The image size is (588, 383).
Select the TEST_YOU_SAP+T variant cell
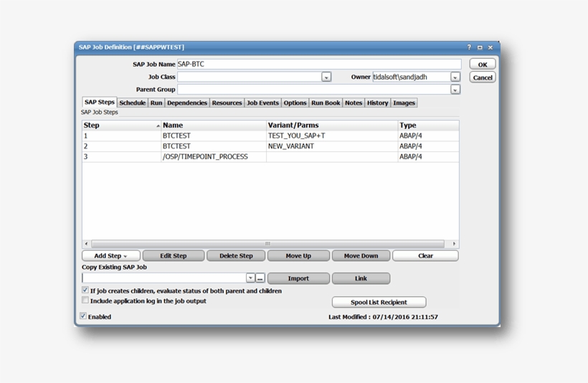(332, 136)
